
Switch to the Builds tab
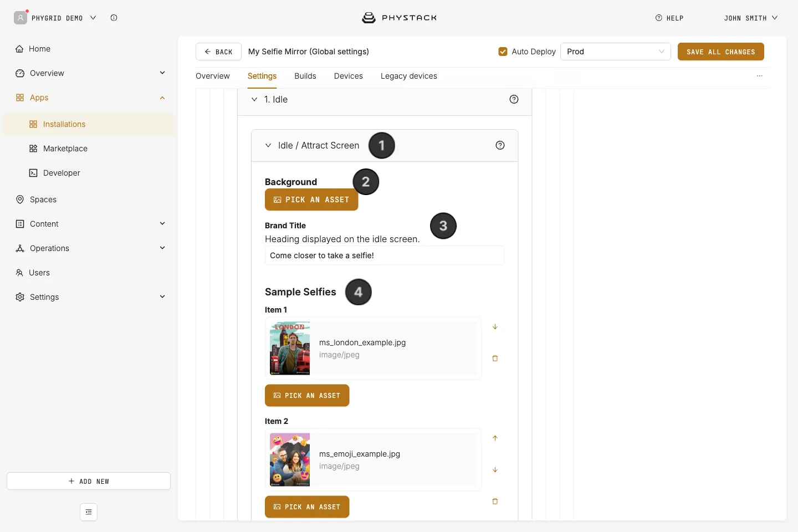coord(305,76)
